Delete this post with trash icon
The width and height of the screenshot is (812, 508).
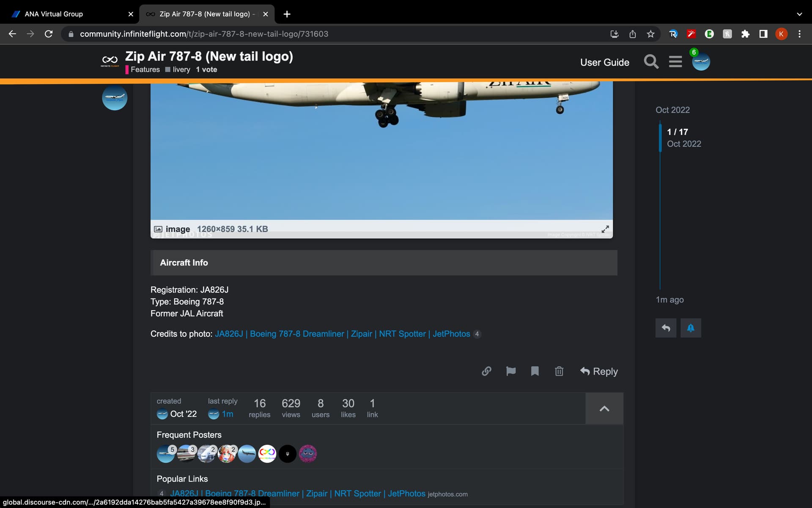pyautogui.click(x=559, y=371)
